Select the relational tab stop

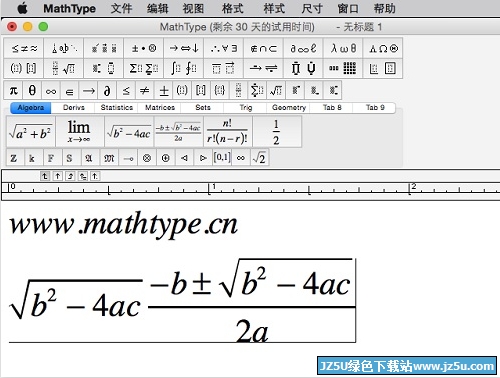83,176
